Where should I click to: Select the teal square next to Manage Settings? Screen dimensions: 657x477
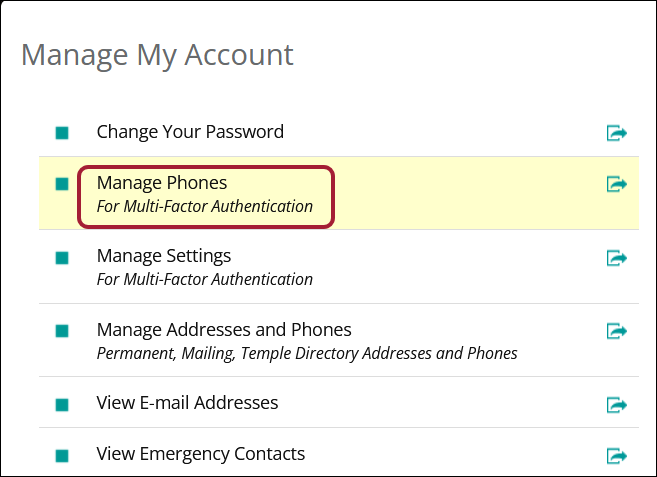click(x=62, y=258)
